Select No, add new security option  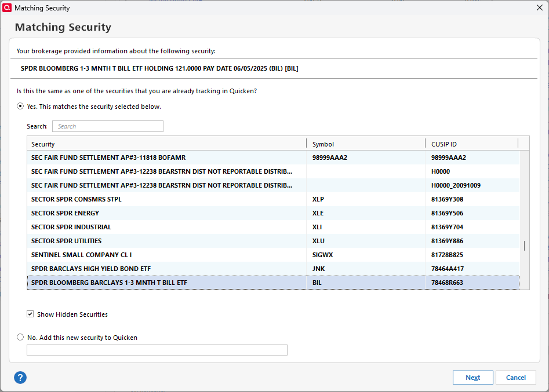[21, 337]
